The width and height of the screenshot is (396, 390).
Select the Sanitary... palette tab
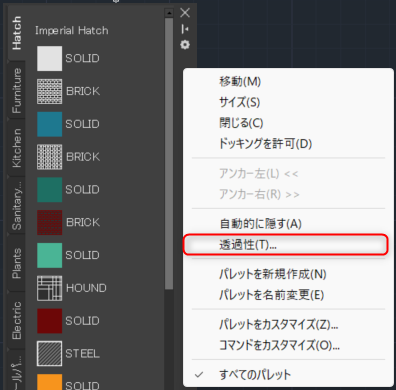pos(16,206)
